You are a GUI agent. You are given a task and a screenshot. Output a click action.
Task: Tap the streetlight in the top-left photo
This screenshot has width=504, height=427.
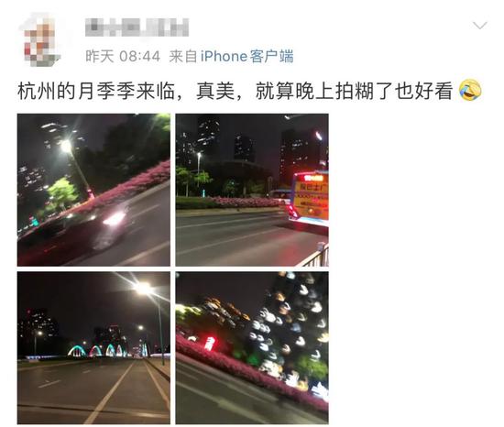pos(66,147)
